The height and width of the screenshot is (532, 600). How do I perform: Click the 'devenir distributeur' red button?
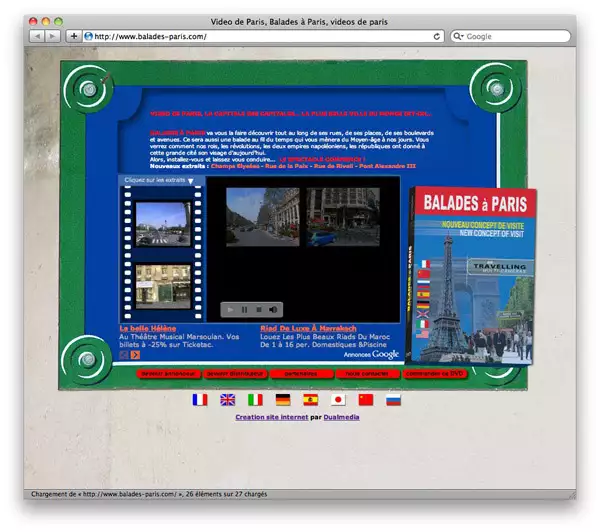[x=235, y=374]
